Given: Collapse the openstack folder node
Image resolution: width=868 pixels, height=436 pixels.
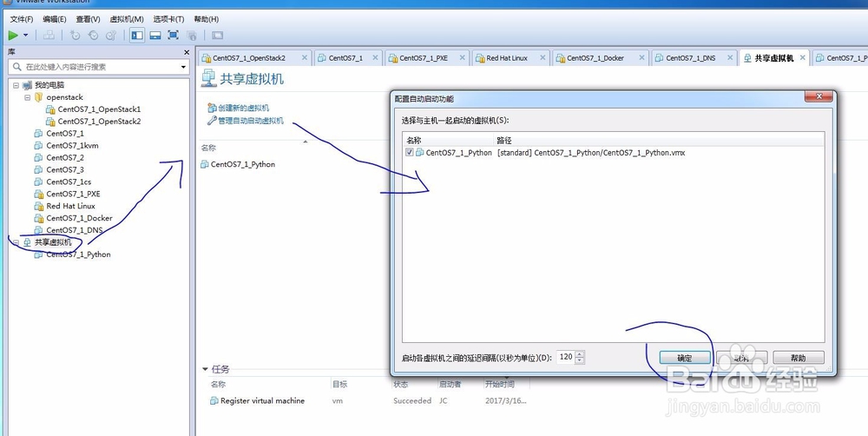Looking at the screenshot, I should pyautogui.click(x=27, y=97).
